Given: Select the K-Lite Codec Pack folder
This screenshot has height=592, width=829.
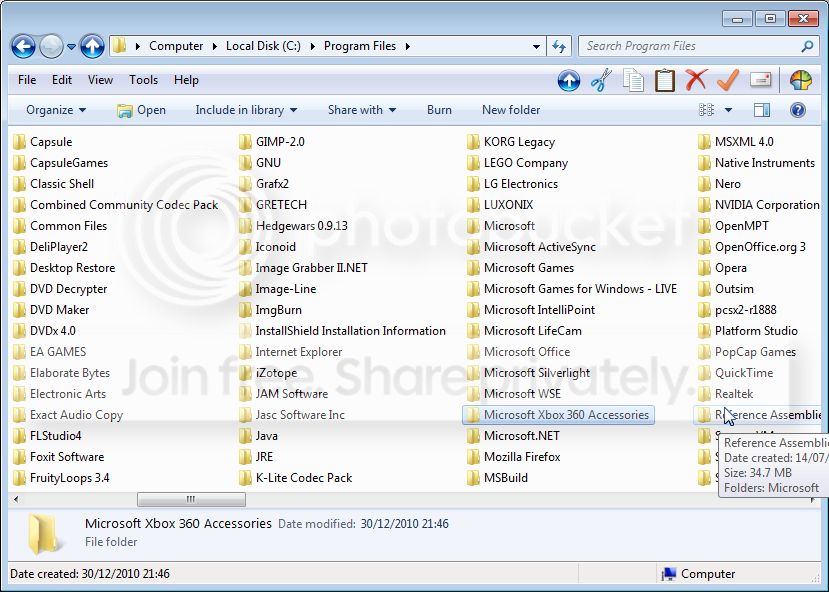Looking at the screenshot, I should click(296, 478).
